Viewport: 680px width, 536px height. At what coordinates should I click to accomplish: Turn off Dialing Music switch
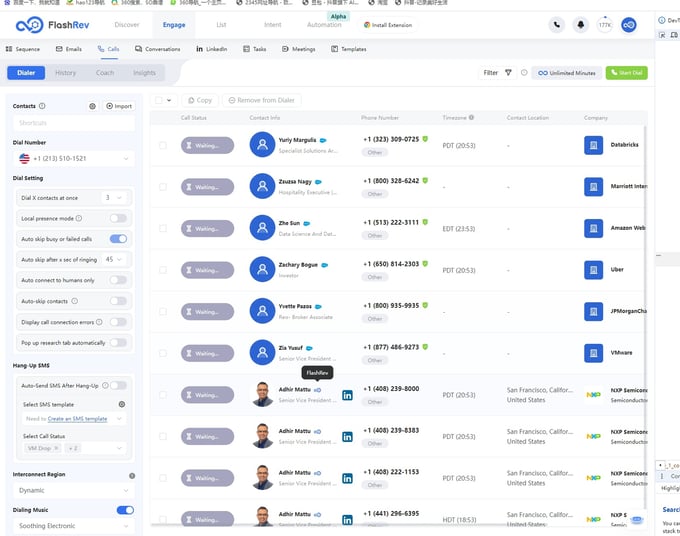pyautogui.click(x=125, y=510)
